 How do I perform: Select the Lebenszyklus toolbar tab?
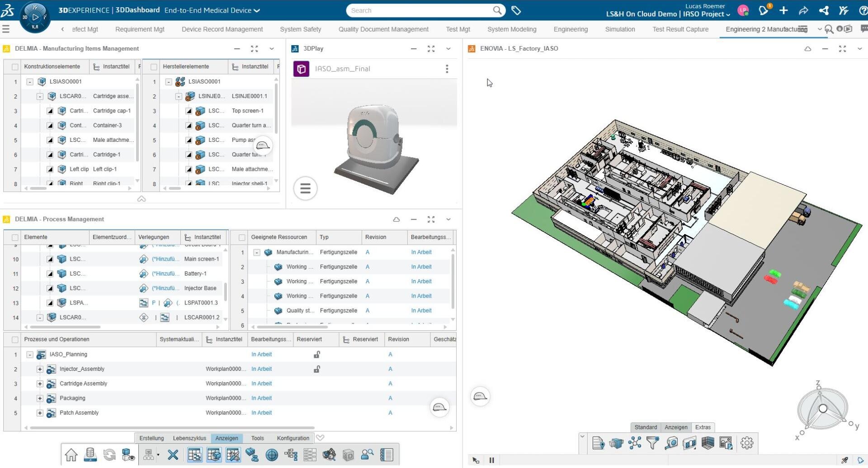tap(189, 438)
